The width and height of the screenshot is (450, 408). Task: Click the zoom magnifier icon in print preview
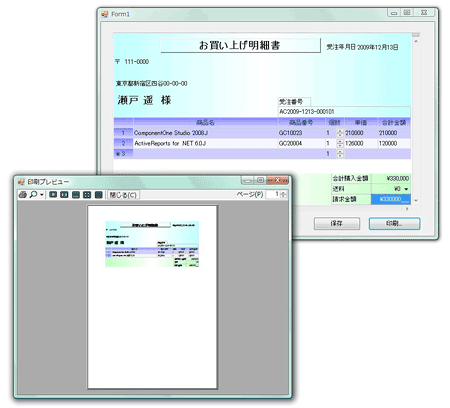(33, 194)
